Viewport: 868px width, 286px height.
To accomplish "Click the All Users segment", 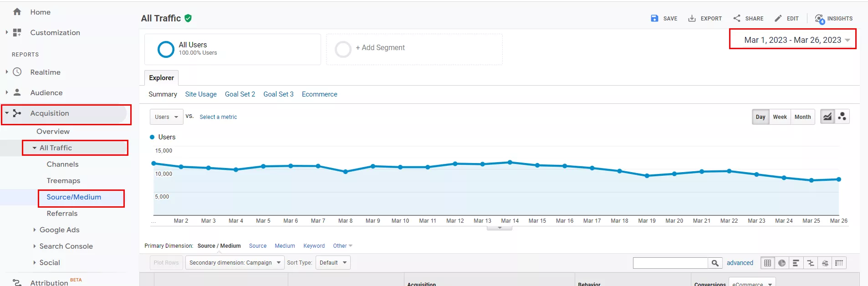I will (x=233, y=49).
